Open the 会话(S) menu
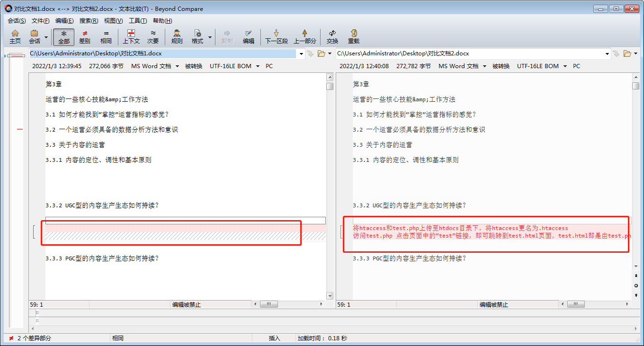 (x=17, y=21)
